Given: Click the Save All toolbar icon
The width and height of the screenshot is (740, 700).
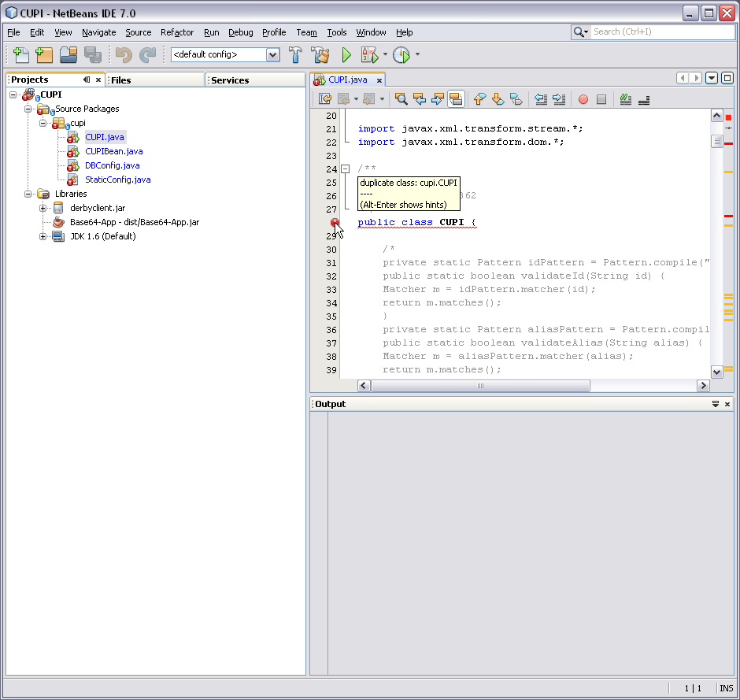Looking at the screenshot, I should tap(93, 55).
